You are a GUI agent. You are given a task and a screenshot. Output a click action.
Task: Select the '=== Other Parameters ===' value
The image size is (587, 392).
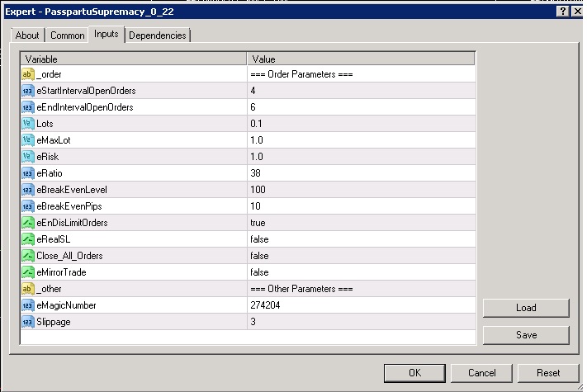coord(362,289)
